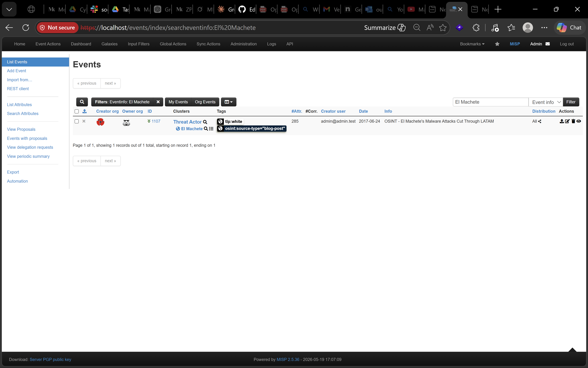This screenshot has width=588, height=368.
Task: Click the grey X icon in event 1107 row
Action: [84, 121]
